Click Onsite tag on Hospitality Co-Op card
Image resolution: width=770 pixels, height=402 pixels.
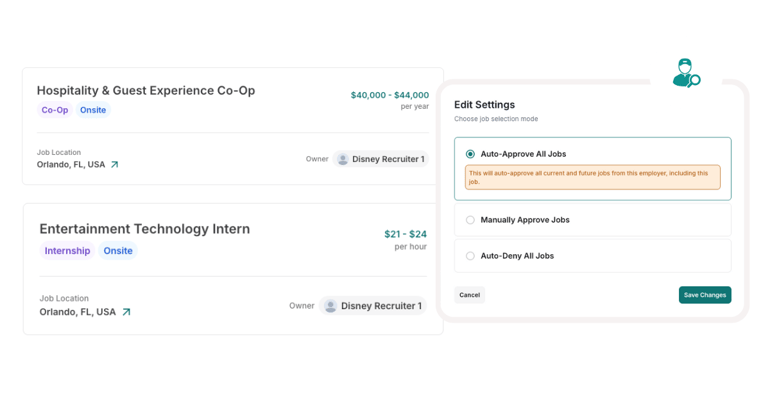tap(93, 110)
